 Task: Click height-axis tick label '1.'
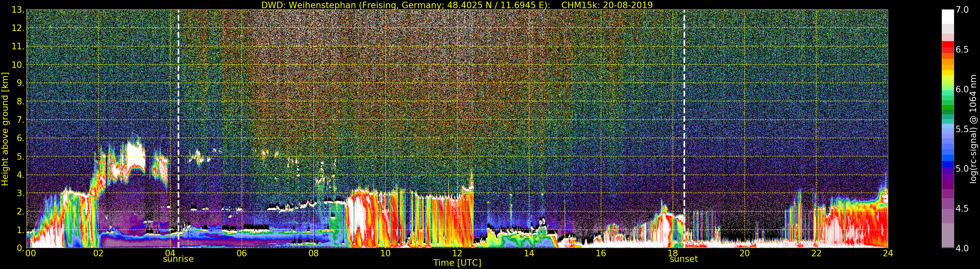(21, 229)
